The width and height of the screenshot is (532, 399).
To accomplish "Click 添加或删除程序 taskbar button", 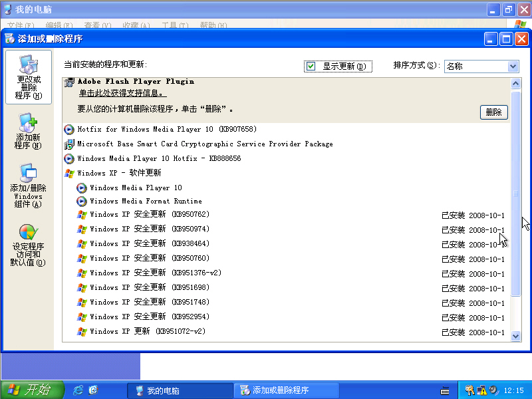I will pyautogui.click(x=286, y=390).
